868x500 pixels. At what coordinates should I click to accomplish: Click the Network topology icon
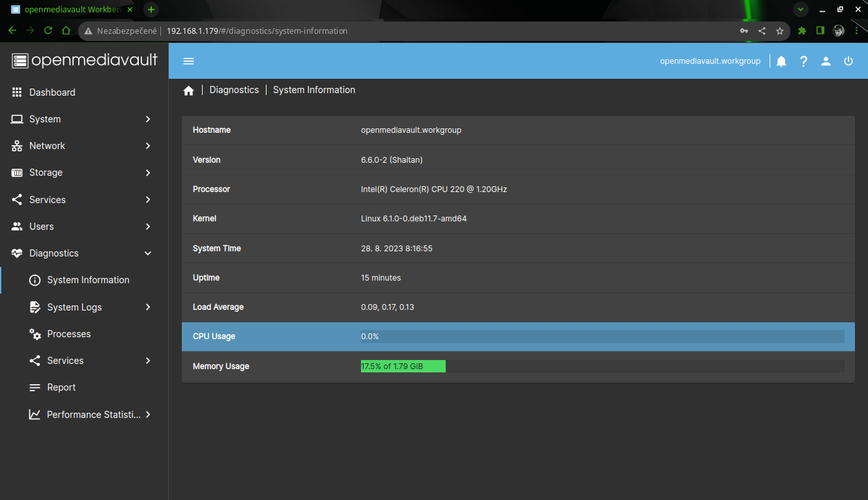17,146
